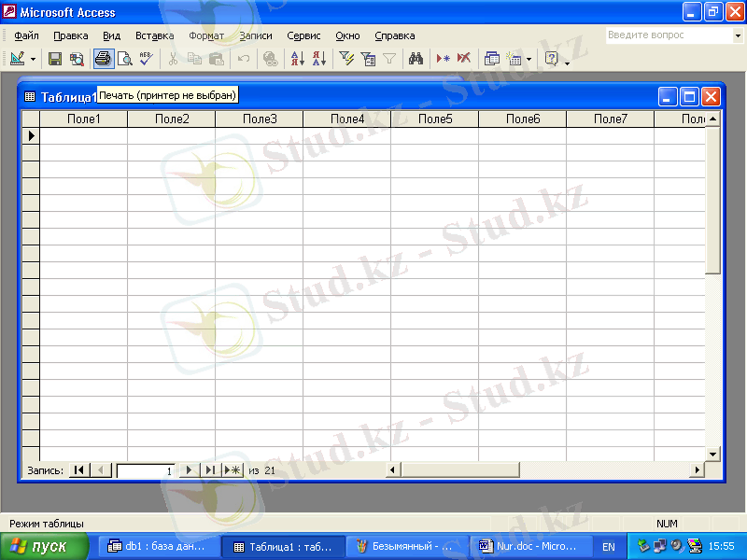The height and width of the screenshot is (560, 747).
Task: Open the пуск Start button
Action: coord(44,546)
